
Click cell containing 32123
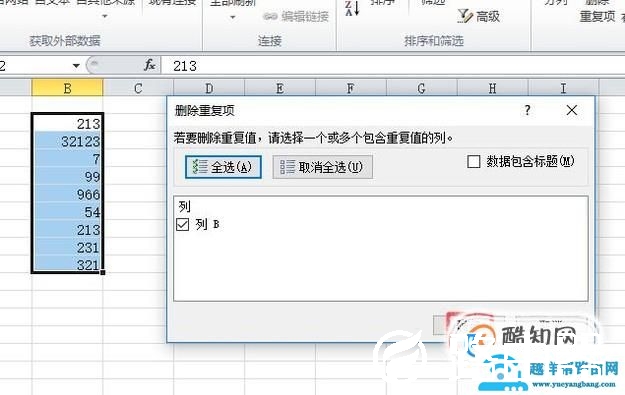click(x=67, y=141)
